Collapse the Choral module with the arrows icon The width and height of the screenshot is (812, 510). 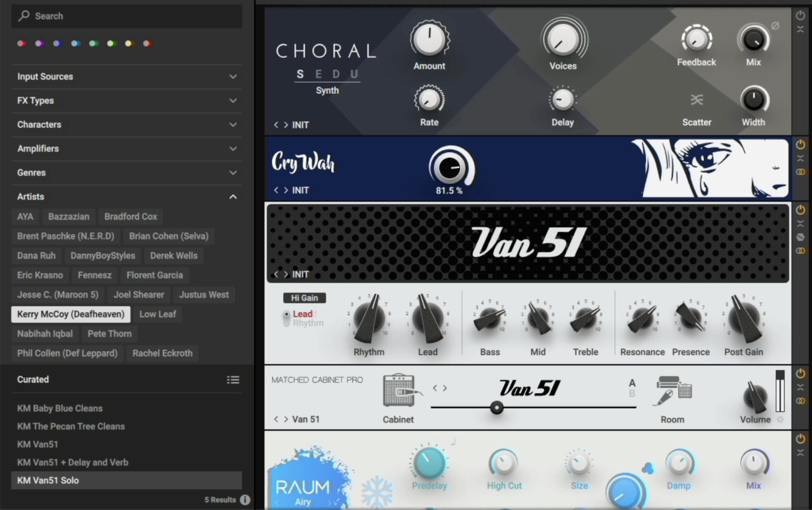point(800,29)
